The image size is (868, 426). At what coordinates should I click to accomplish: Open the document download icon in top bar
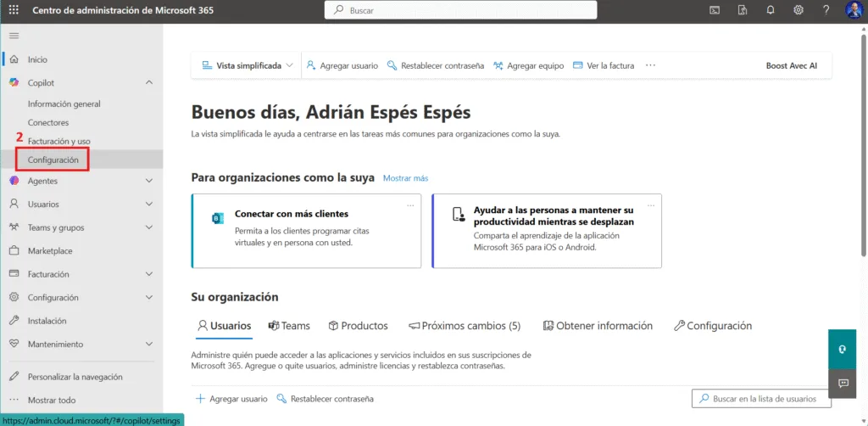tap(743, 10)
